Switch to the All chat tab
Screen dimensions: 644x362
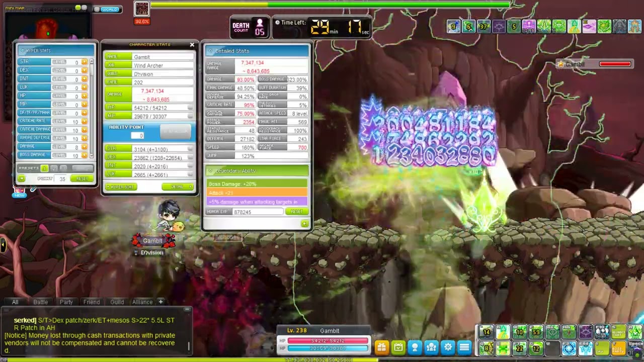click(15, 302)
